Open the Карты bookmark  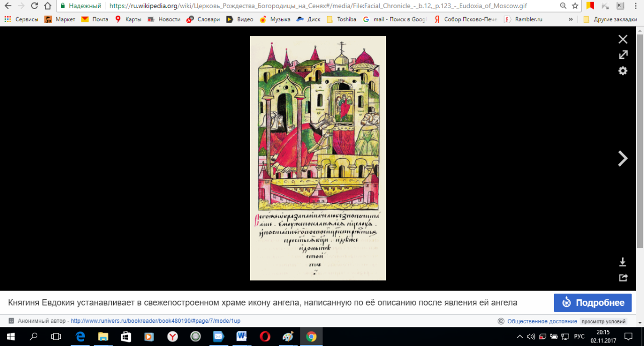click(x=128, y=19)
